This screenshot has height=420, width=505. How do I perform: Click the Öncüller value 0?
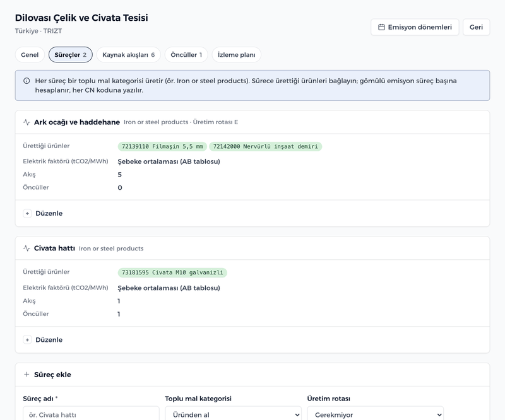tap(120, 188)
